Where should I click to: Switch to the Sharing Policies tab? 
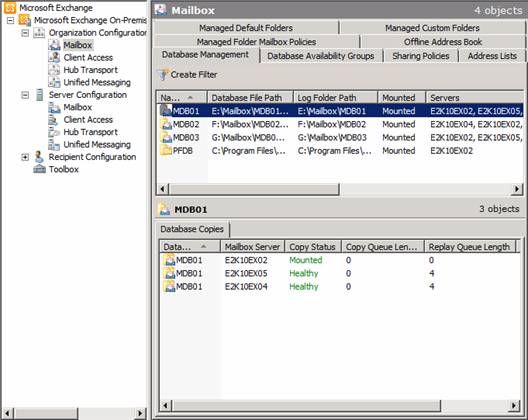421,56
